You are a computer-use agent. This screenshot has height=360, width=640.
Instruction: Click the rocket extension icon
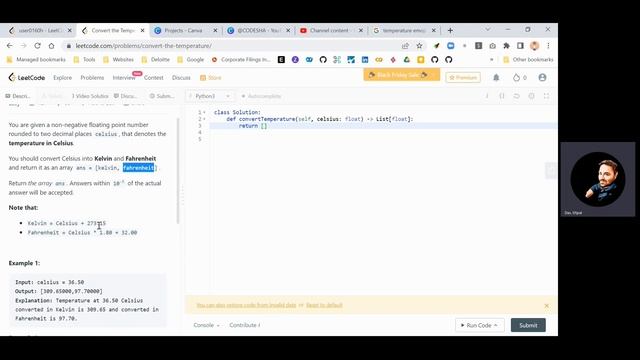pos(437,46)
